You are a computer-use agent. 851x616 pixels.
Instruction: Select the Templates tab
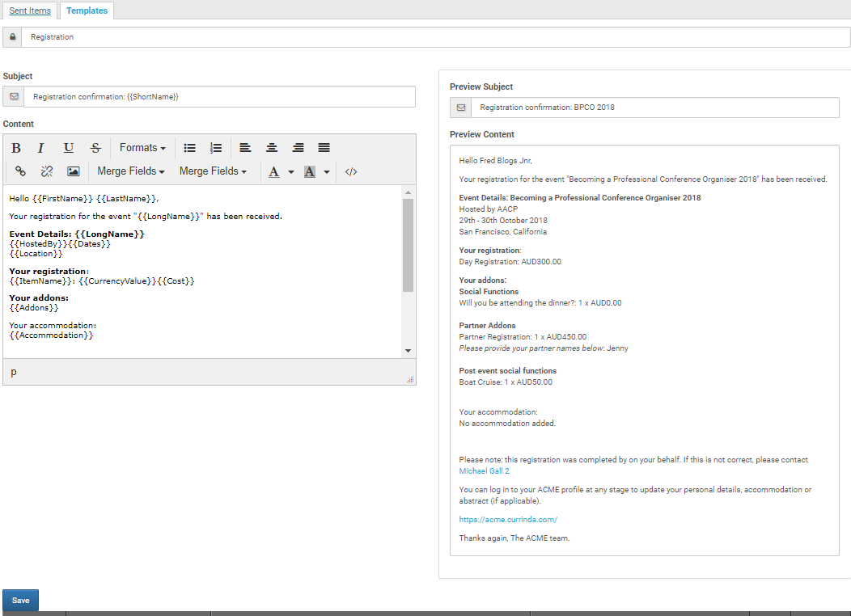point(87,11)
